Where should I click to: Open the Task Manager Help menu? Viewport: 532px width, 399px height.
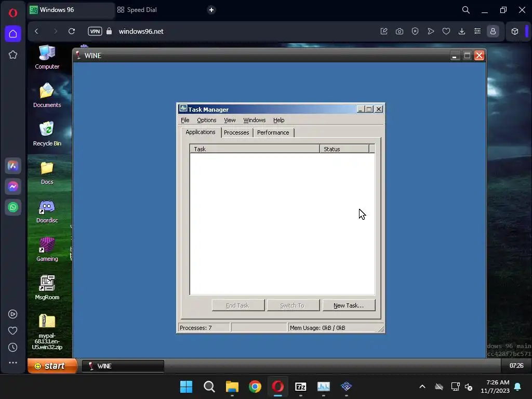(x=278, y=120)
